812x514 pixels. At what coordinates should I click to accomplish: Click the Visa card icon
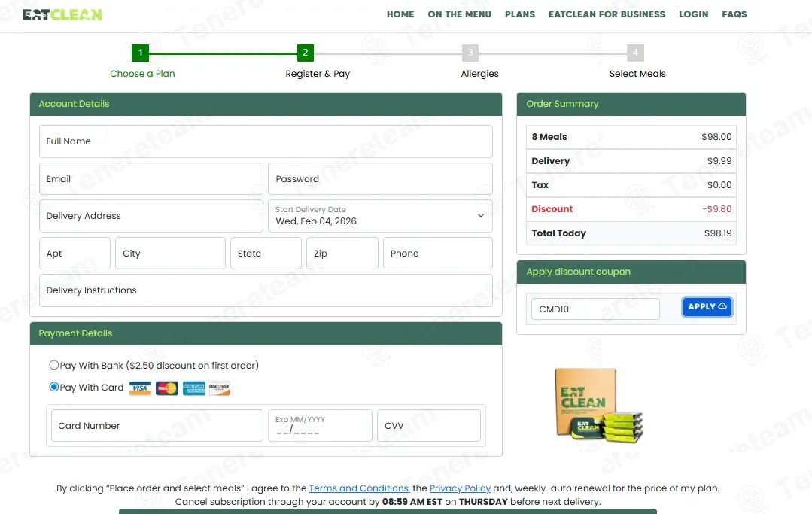pyautogui.click(x=140, y=388)
